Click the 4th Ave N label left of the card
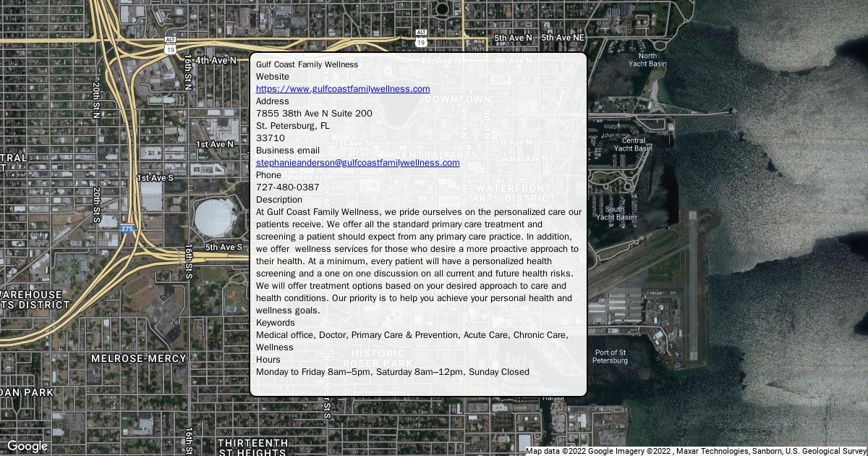The image size is (868, 456). click(x=216, y=60)
